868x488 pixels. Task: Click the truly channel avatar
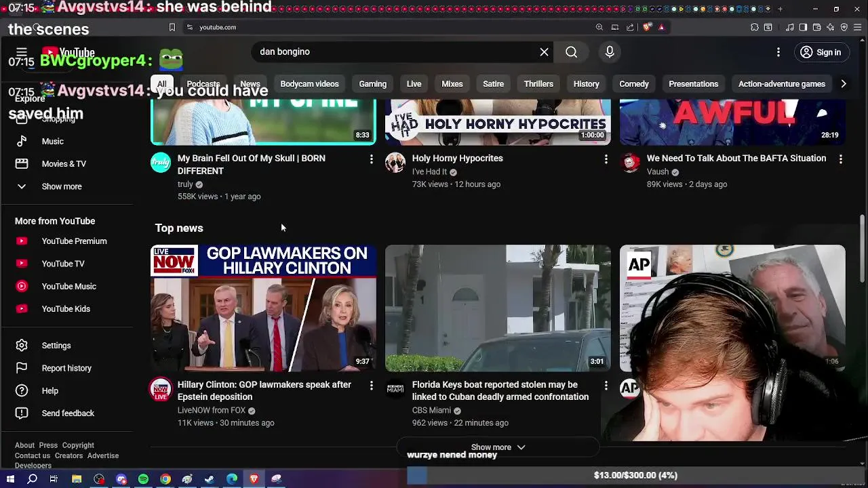pos(161,162)
